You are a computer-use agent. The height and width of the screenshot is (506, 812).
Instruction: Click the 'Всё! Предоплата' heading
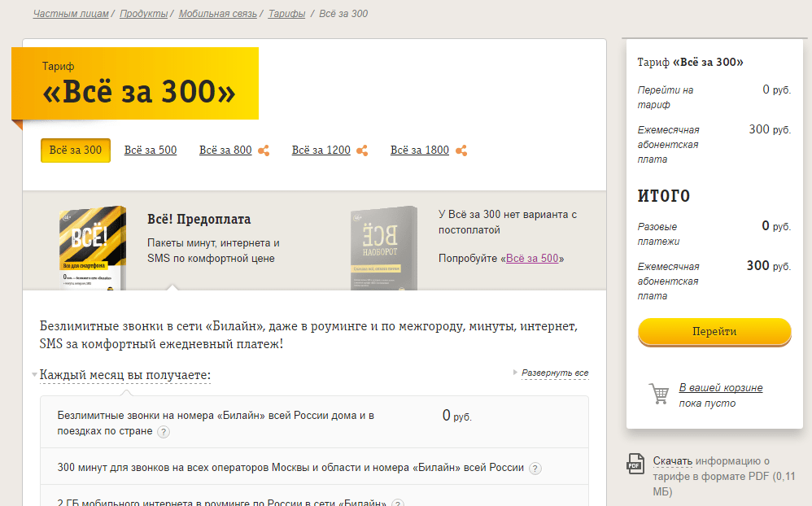pos(199,219)
